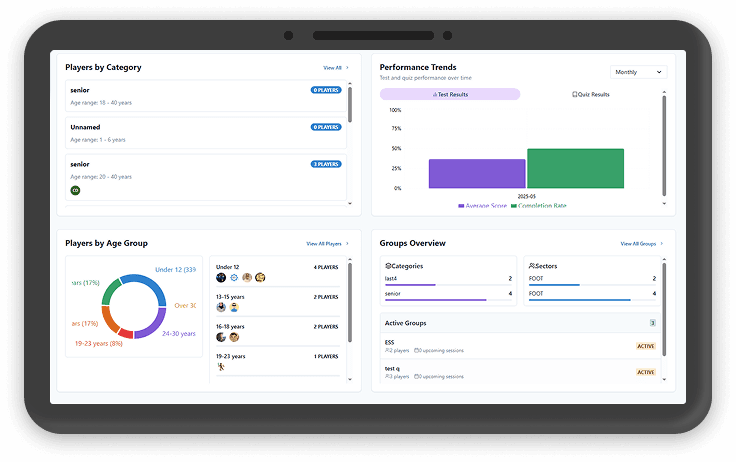Click the Groups Overview scrollbar thumb
736x462 pixels.
[664, 309]
